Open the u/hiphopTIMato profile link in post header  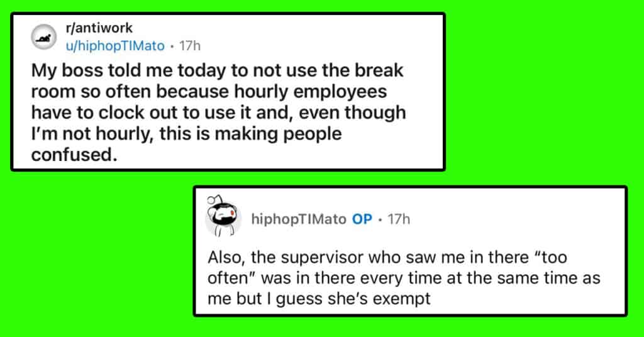click(x=115, y=45)
